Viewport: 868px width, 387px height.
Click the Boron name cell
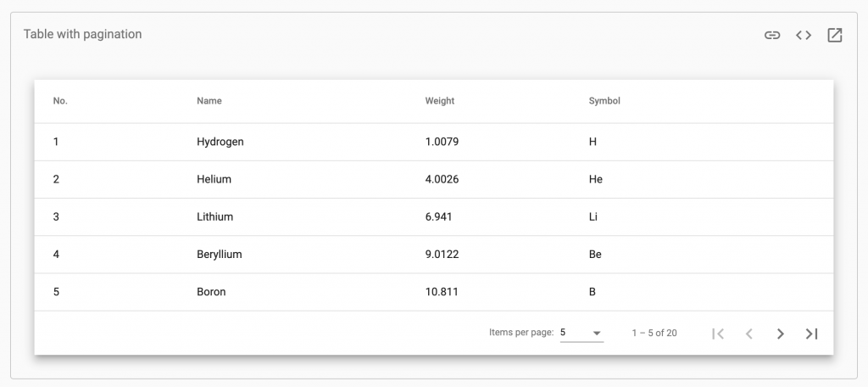pos(211,292)
